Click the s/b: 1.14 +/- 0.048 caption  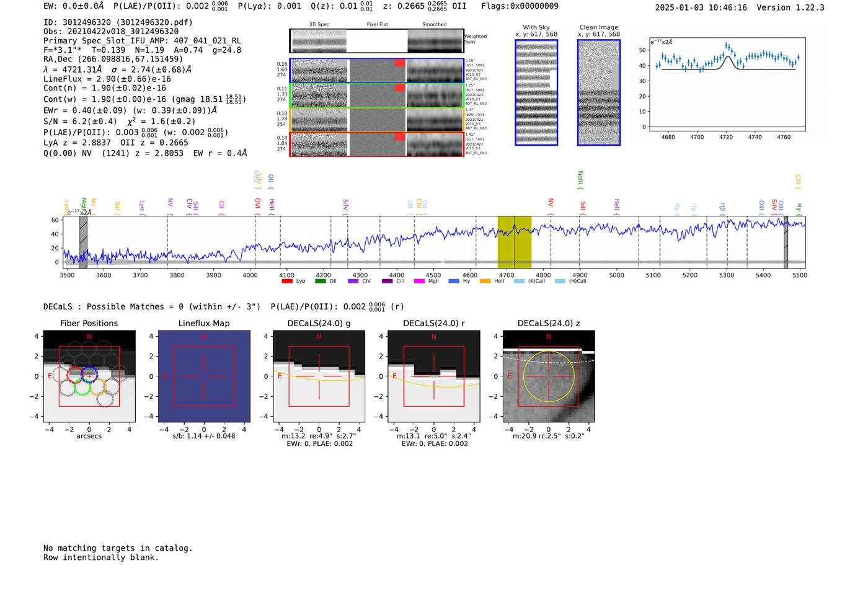click(x=204, y=436)
